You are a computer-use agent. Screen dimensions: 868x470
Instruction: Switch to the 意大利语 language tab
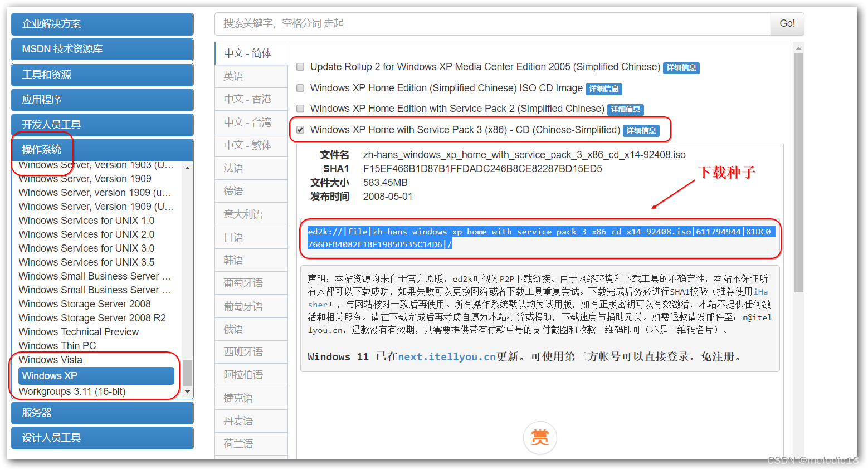pyautogui.click(x=251, y=214)
